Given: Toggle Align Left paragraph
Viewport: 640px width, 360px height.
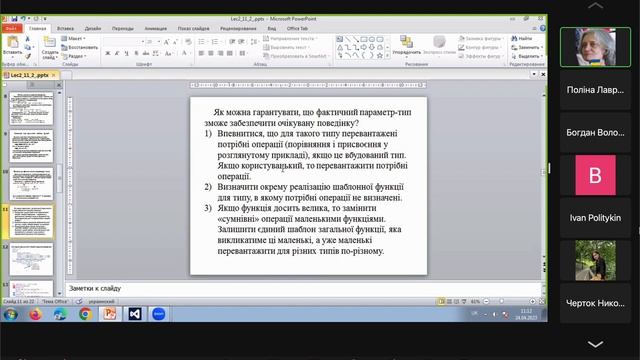Looking at the screenshot, I should tap(201, 53).
